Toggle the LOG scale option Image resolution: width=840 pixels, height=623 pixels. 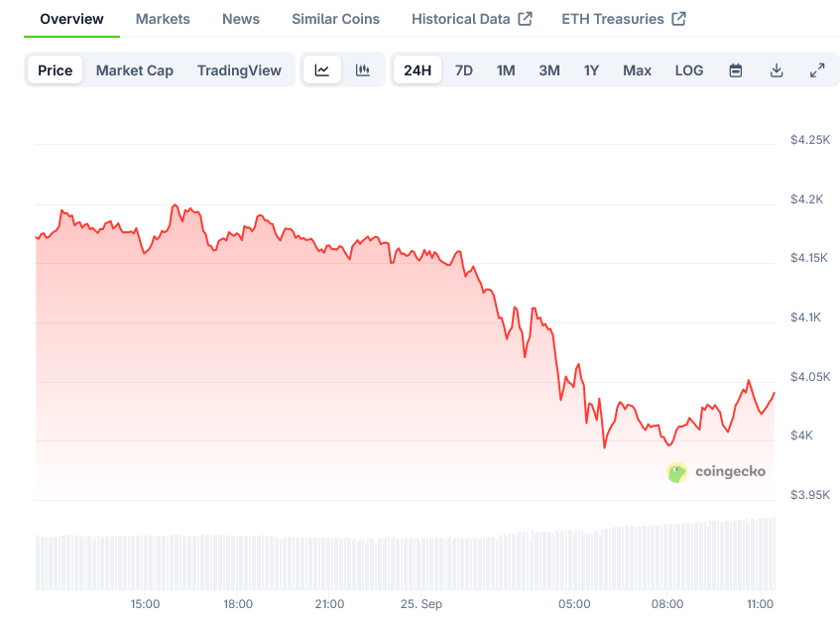pyautogui.click(x=689, y=70)
